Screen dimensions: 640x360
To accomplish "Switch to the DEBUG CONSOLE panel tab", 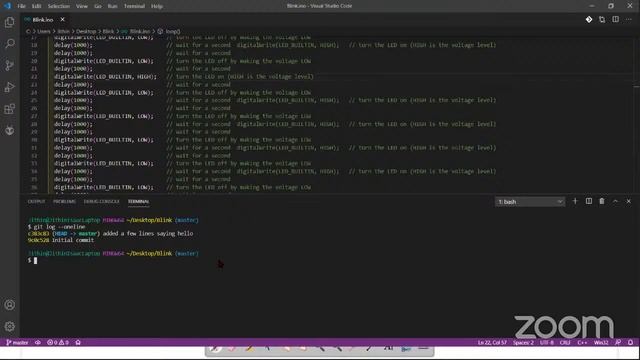I will [101, 202].
